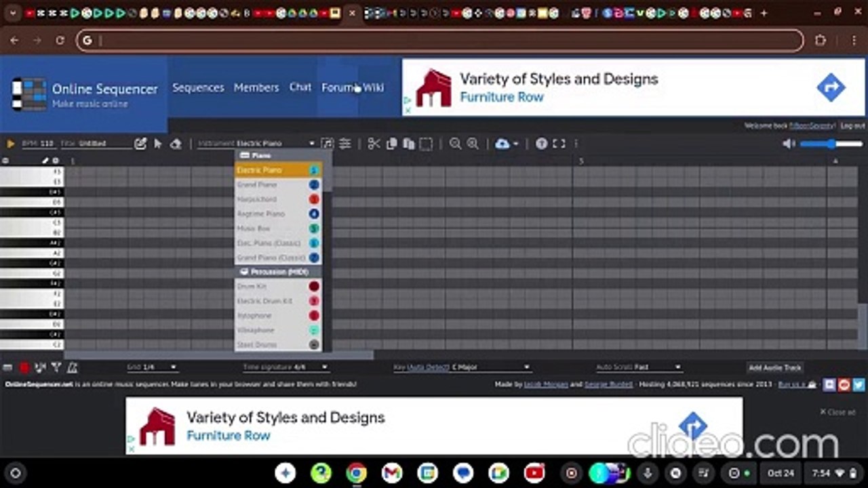The width and height of the screenshot is (868, 488).
Task: Mute sound using the speaker icon
Action: click(788, 144)
